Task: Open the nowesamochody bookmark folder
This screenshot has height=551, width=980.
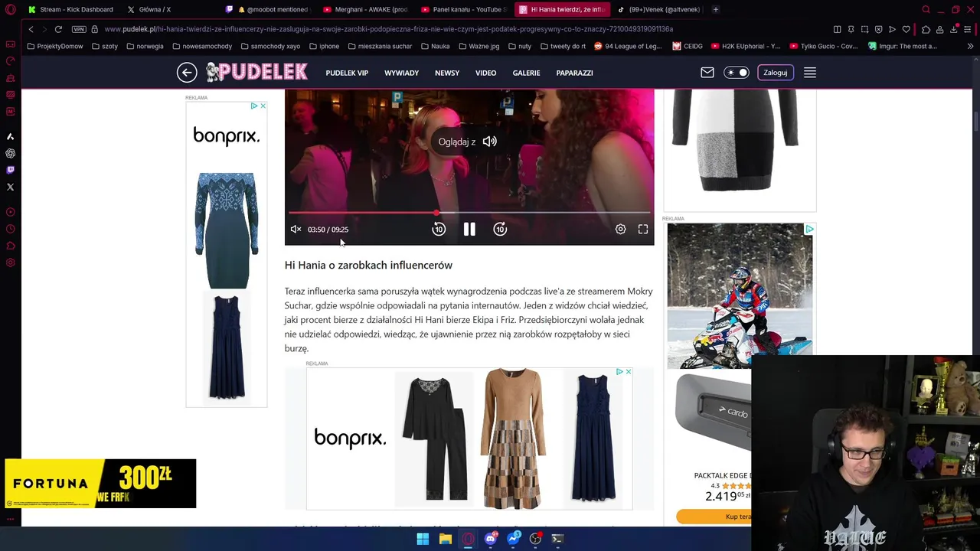Action: [202, 46]
